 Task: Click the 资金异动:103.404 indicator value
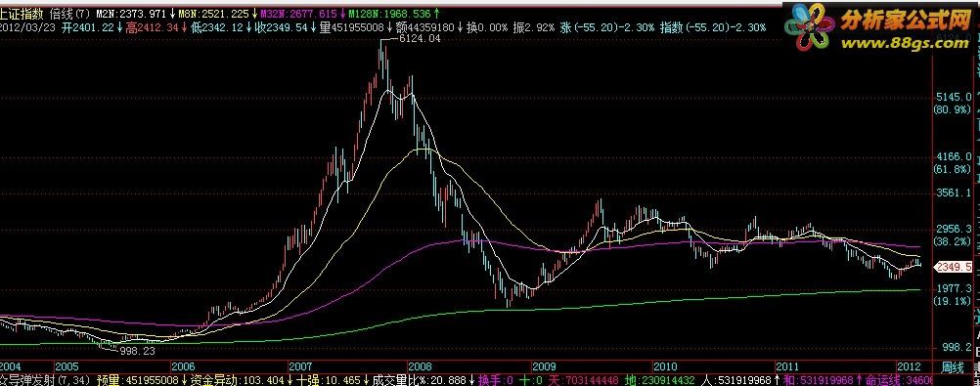pos(238,380)
